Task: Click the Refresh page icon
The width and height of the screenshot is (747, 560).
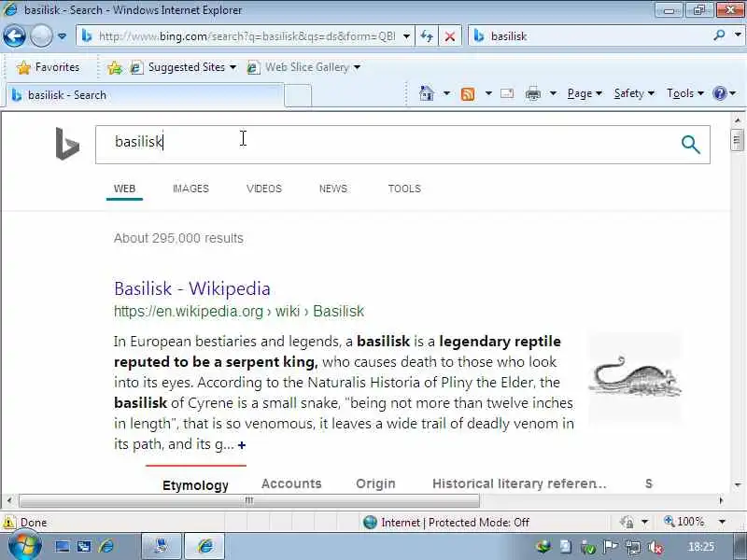Action: click(x=427, y=36)
